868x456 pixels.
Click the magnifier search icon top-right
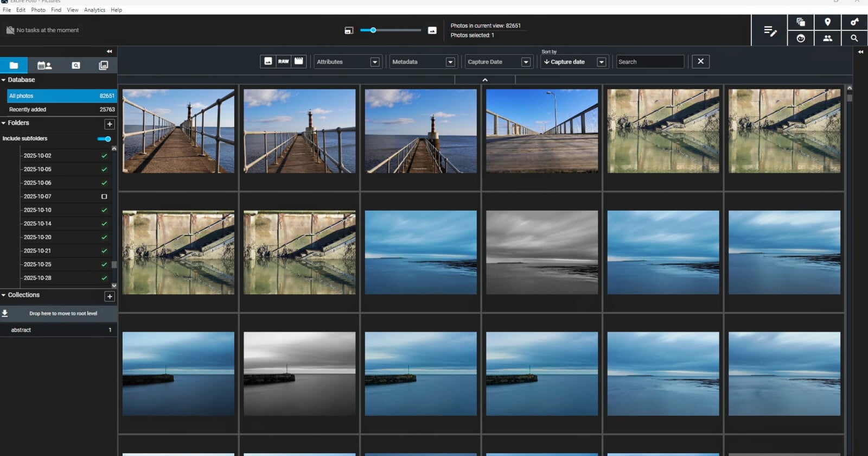(854, 39)
